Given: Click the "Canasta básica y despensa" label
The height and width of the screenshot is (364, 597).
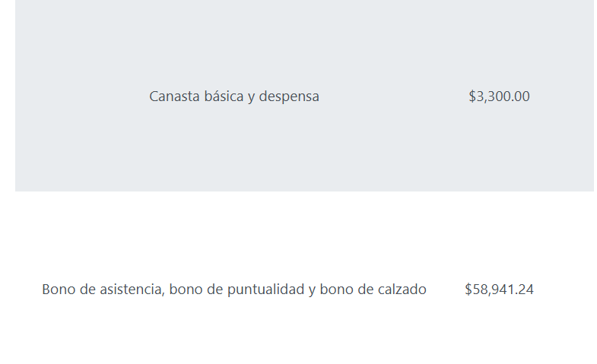Looking at the screenshot, I should (233, 97).
